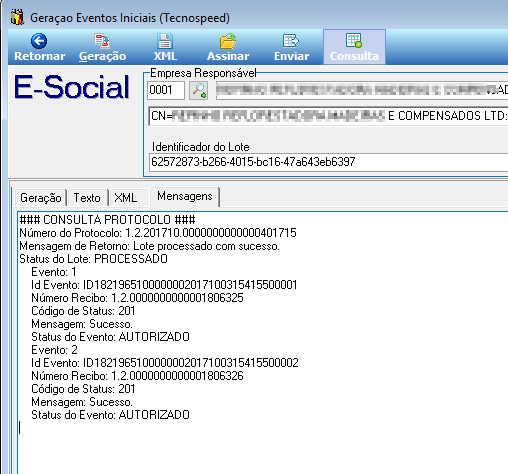508x474 pixels.
Task: Open the Geração toolbar button
Action: (x=102, y=47)
